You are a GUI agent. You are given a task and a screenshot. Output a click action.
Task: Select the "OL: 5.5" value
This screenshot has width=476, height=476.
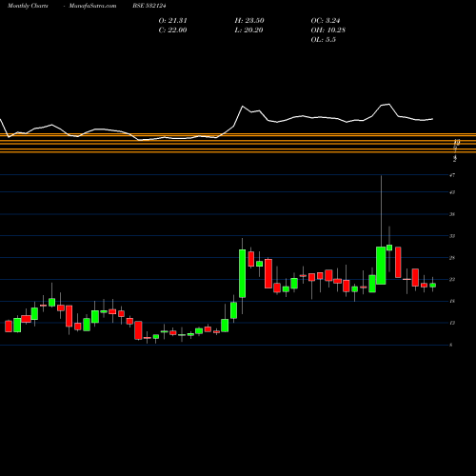[323, 40]
